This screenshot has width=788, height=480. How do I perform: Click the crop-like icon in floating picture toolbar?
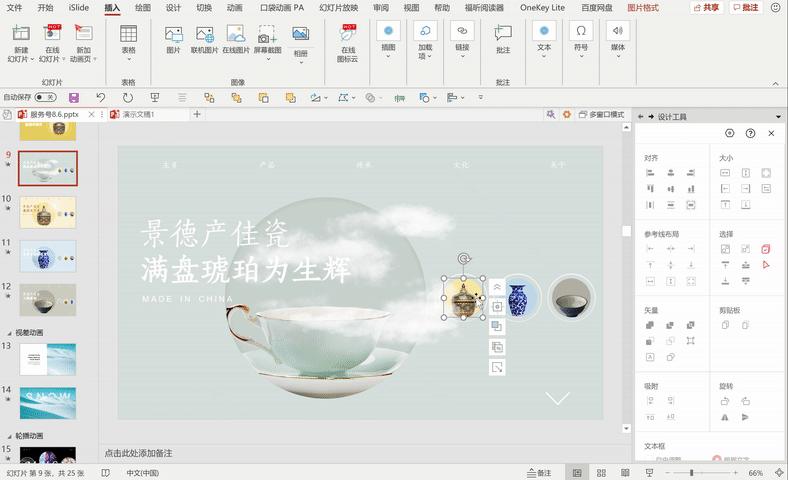[x=497, y=367]
